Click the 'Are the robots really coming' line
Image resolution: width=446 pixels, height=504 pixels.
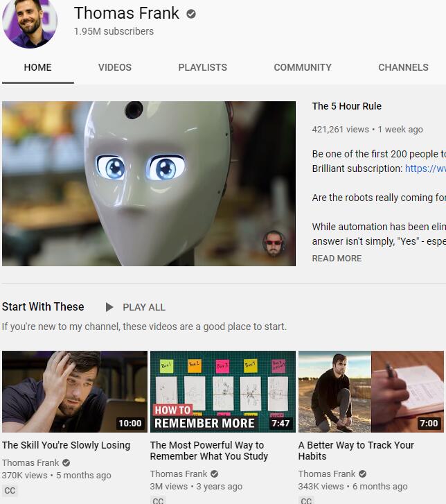(x=379, y=198)
